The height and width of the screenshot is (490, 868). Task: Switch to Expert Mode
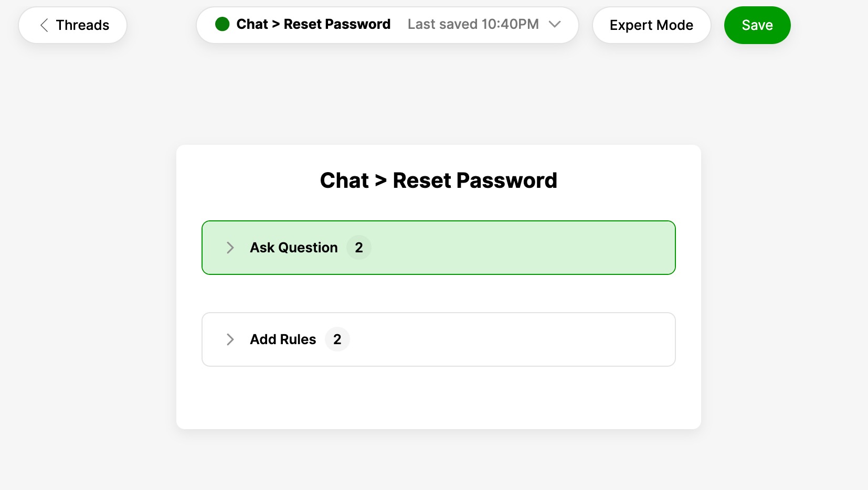click(651, 25)
